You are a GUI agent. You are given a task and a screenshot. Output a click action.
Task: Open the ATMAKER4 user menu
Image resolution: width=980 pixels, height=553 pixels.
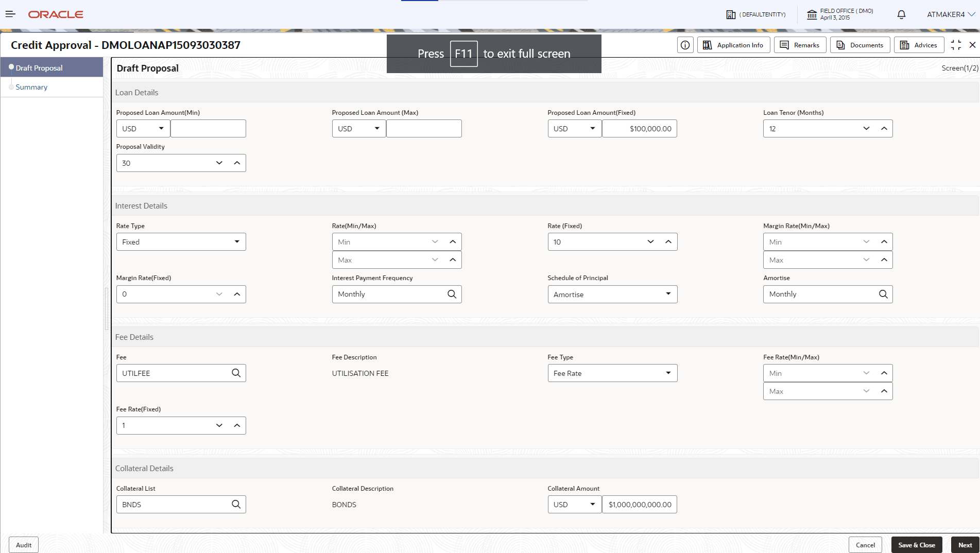(x=951, y=14)
